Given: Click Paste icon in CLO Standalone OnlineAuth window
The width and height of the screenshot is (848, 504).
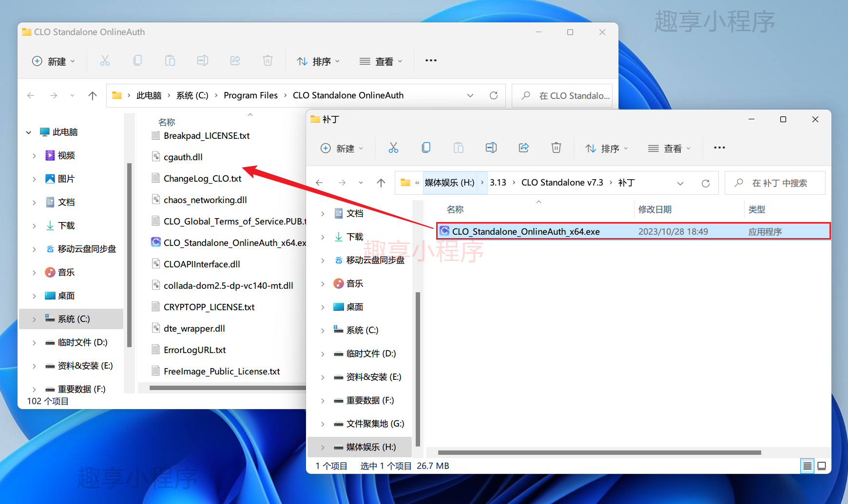Looking at the screenshot, I should point(170,61).
